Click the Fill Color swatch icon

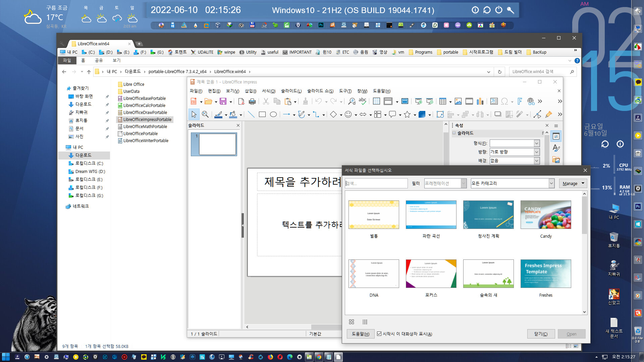(x=233, y=115)
